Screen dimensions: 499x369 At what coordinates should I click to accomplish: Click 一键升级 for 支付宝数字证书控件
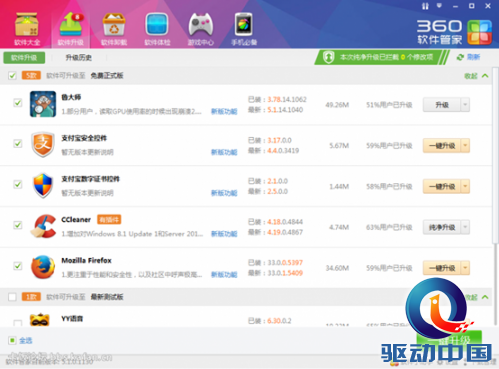[x=442, y=186]
